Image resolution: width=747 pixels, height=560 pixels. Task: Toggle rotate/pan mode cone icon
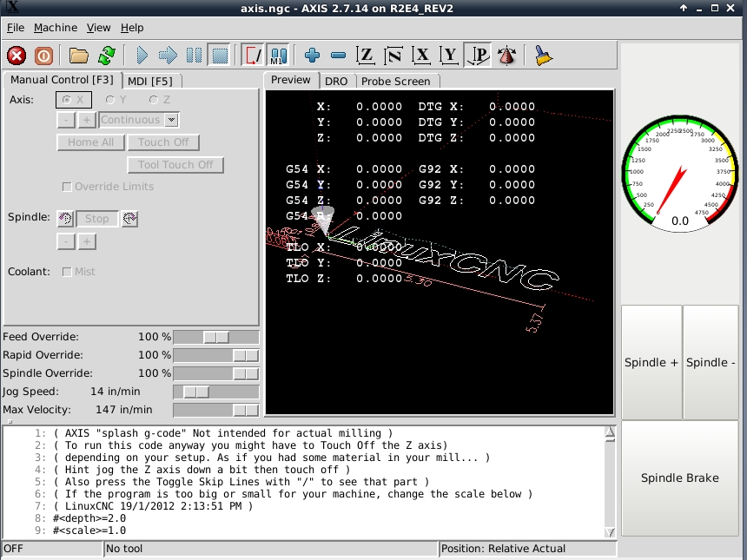[507, 56]
